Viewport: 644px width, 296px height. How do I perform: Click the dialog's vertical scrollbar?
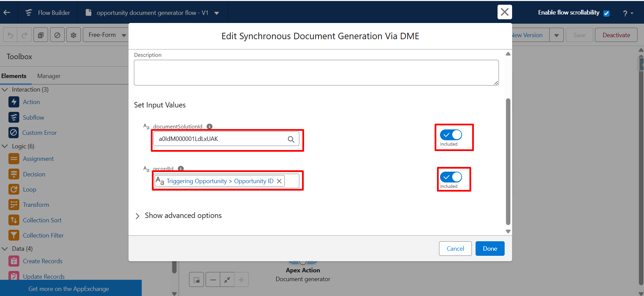click(508, 162)
